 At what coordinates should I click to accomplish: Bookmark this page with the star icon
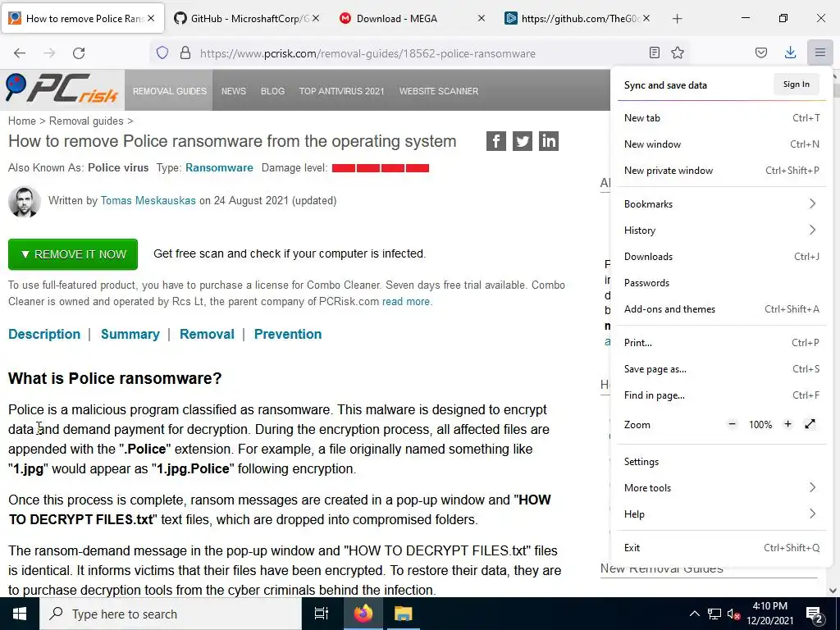coord(678,52)
